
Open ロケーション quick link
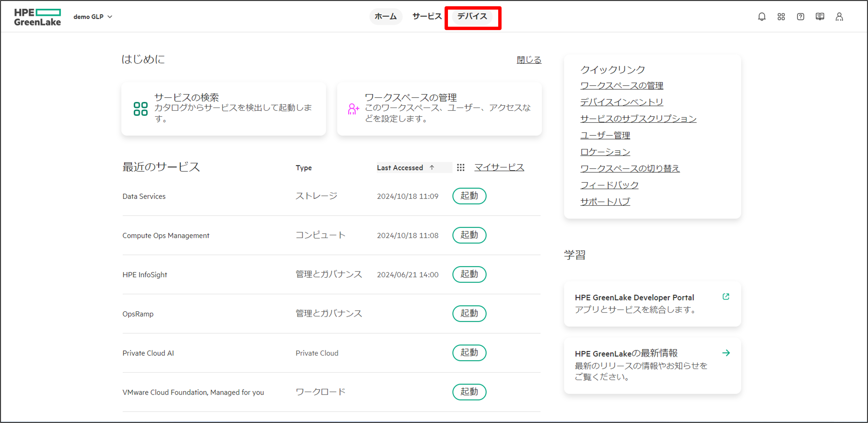coord(605,152)
